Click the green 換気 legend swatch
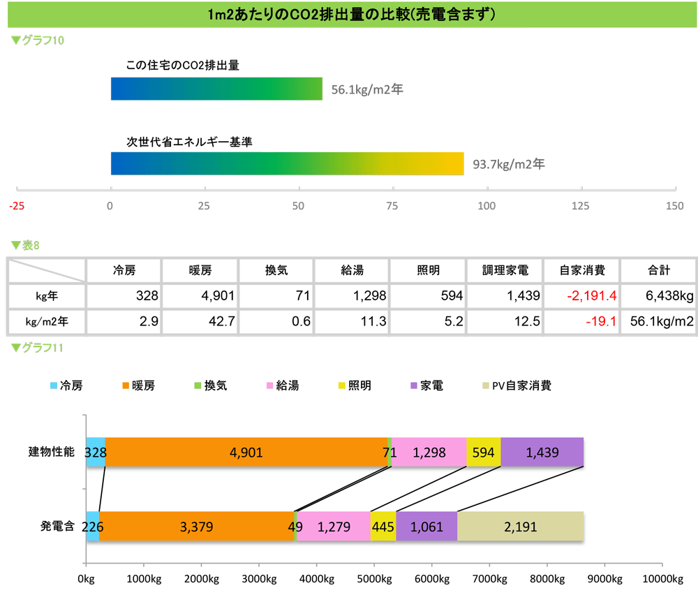The height and width of the screenshot is (616, 698). click(x=198, y=386)
